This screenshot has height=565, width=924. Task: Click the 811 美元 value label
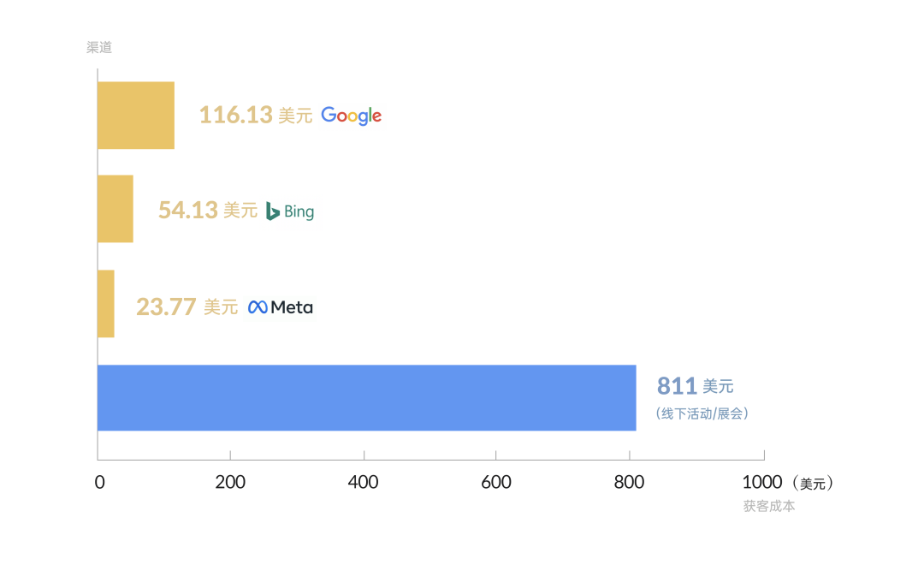click(695, 386)
